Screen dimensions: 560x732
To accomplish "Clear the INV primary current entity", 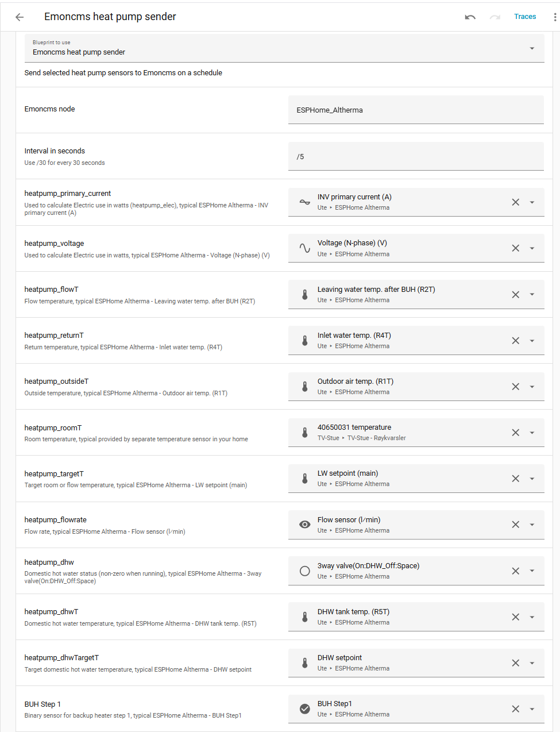I will click(515, 202).
